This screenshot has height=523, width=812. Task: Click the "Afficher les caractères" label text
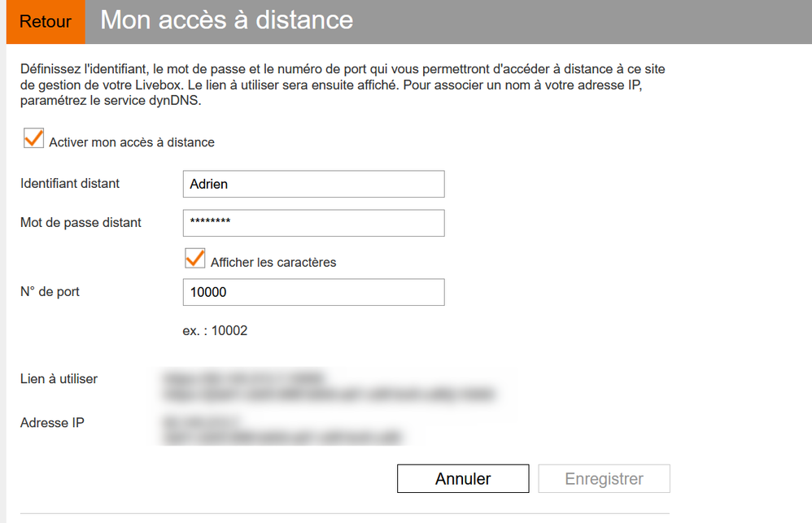(x=273, y=262)
